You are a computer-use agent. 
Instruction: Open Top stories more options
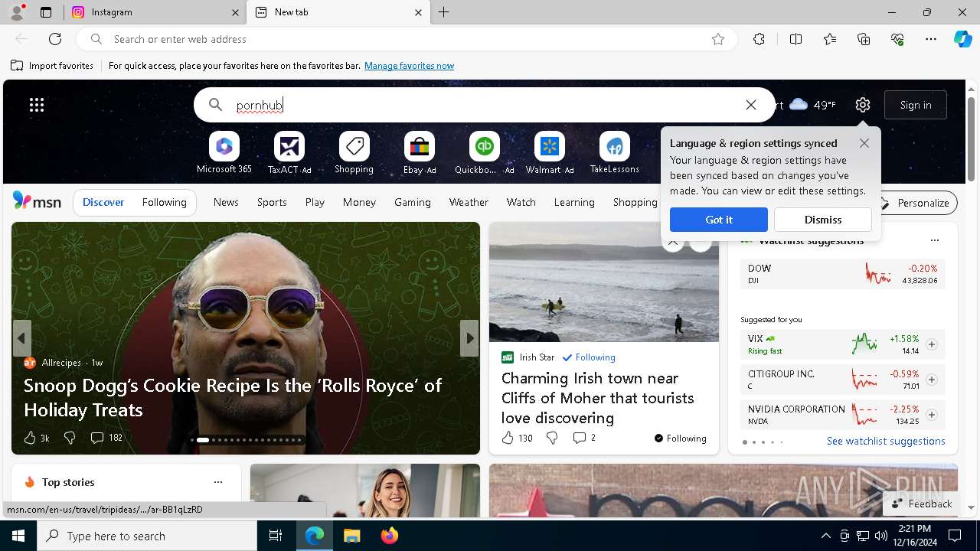[x=218, y=482]
